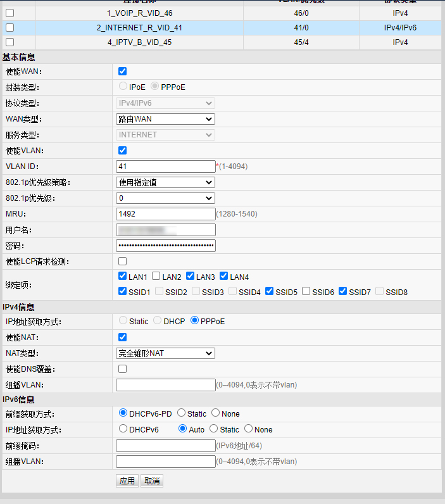Enable the 使能LCP请求检测 checkbox

123,261
